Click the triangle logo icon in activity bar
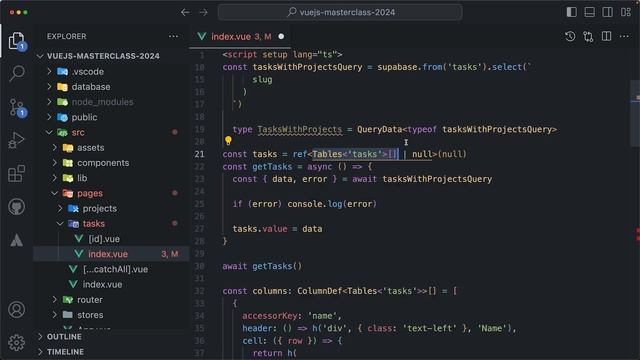640x360 pixels. pos(16,240)
